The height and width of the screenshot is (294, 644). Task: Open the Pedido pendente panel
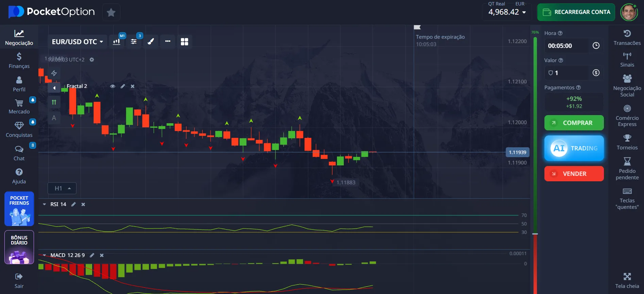click(627, 168)
